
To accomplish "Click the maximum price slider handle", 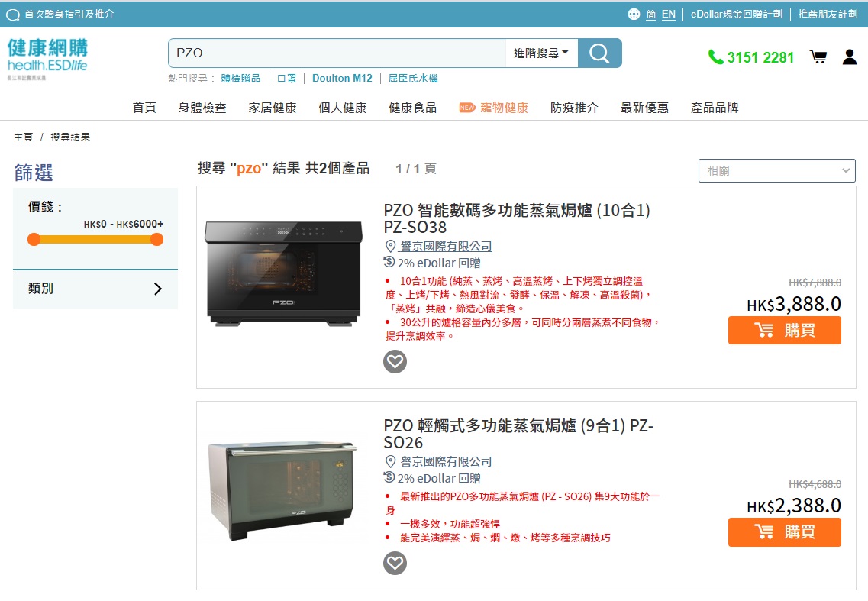I will (156, 239).
